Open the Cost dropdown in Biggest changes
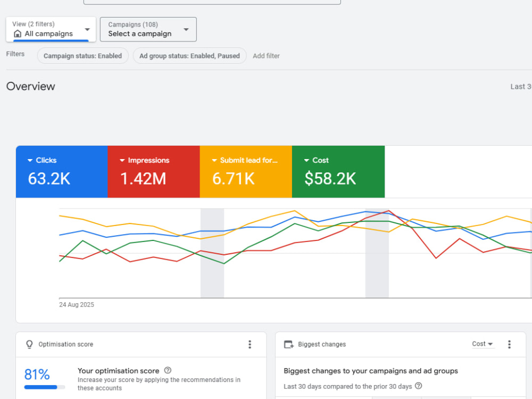This screenshot has height=399, width=532. [x=482, y=344]
